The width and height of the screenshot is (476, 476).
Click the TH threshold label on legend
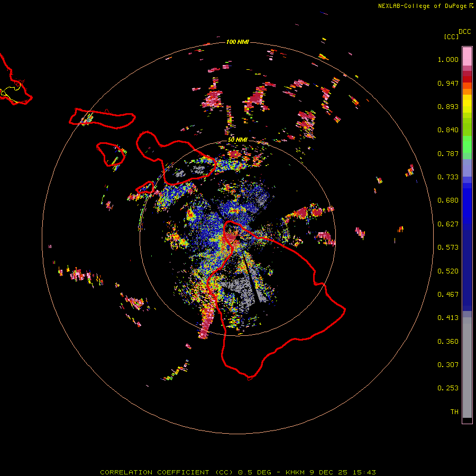coord(454,412)
